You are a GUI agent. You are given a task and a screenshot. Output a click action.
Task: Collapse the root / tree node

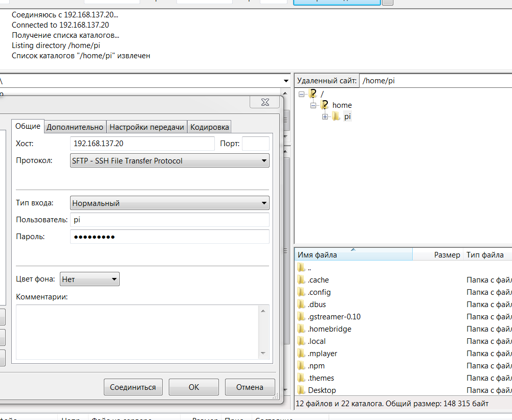(x=301, y=94)
